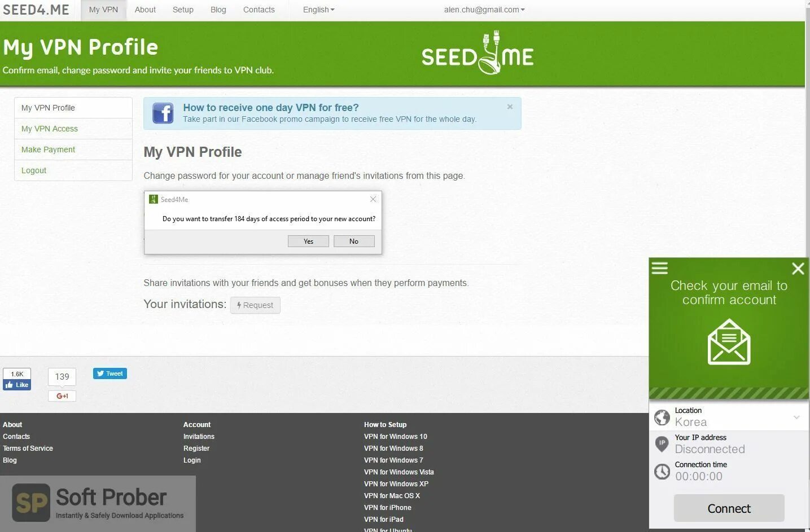Click the Seed4Me banner logo
This screenshot has width=810, height=532.
(x=478, y=53)
